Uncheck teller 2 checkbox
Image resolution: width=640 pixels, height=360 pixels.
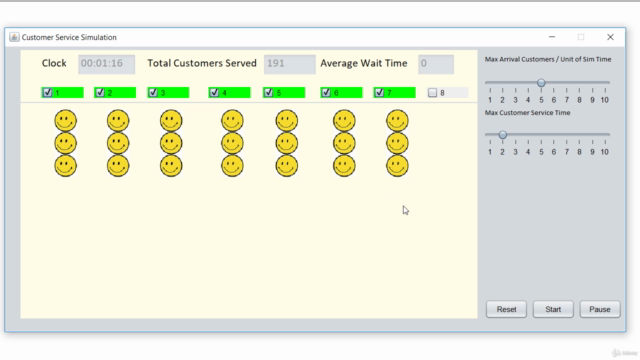click(x=100, y=93)
